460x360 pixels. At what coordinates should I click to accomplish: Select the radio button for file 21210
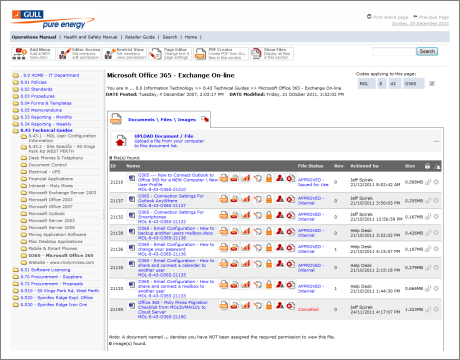(x=436, y=182)
